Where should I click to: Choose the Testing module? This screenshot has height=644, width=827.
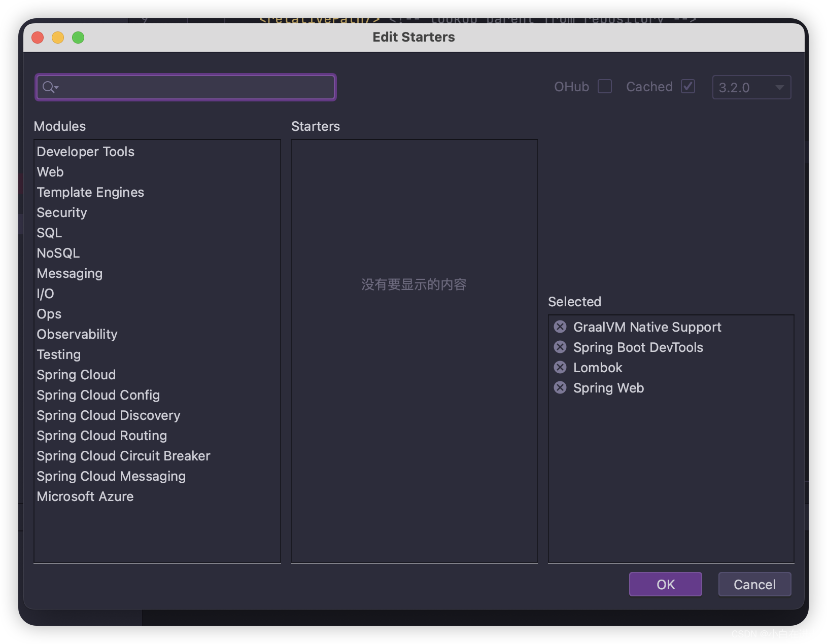(157, 354)
